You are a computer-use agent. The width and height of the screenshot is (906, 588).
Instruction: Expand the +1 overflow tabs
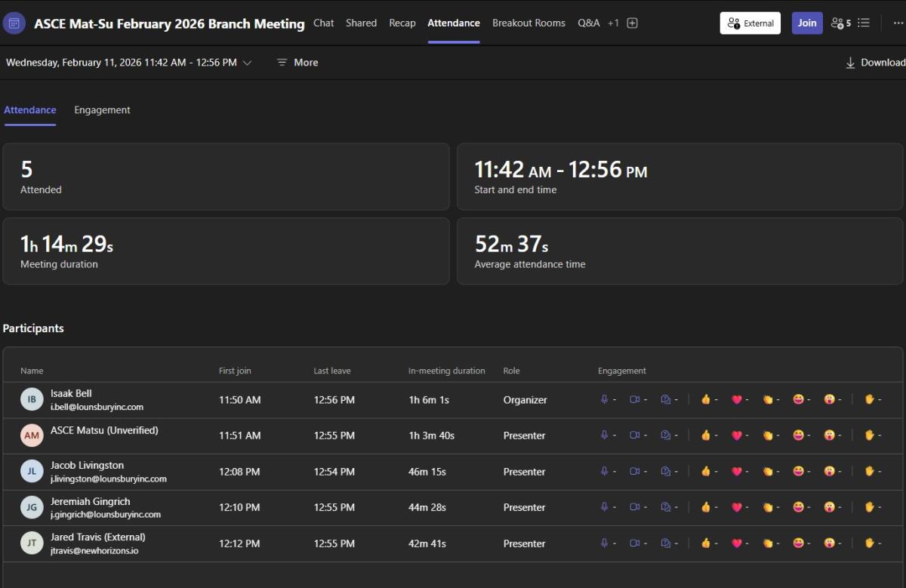[613, 23]
